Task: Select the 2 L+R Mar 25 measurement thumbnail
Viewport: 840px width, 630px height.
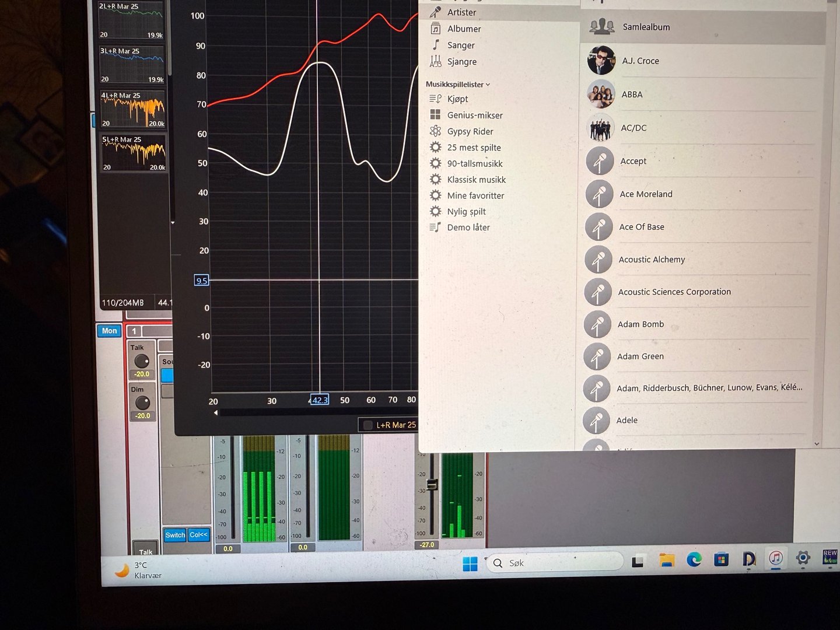Action: tap(132, 20)
